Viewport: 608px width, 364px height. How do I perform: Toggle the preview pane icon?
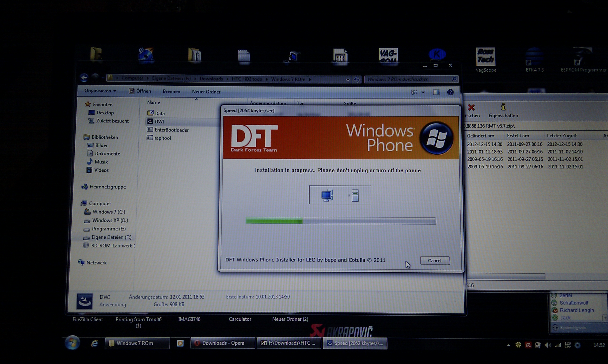coord(436,92)
